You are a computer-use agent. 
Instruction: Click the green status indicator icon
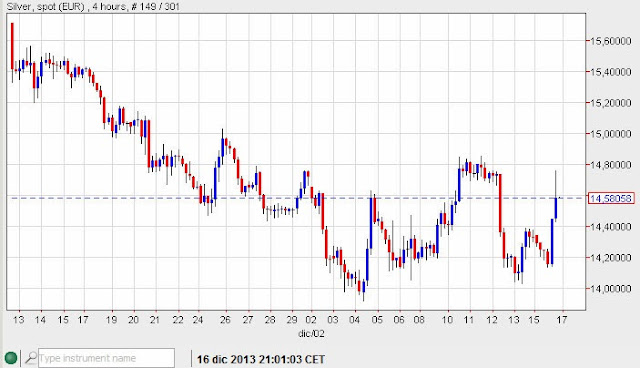tap(10, 358)
